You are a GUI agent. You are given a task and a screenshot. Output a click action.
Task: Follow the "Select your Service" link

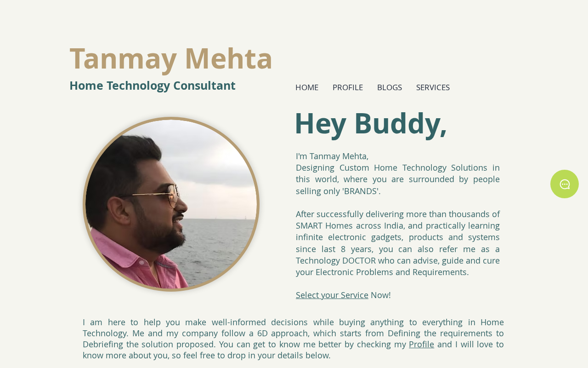[332, 295]
